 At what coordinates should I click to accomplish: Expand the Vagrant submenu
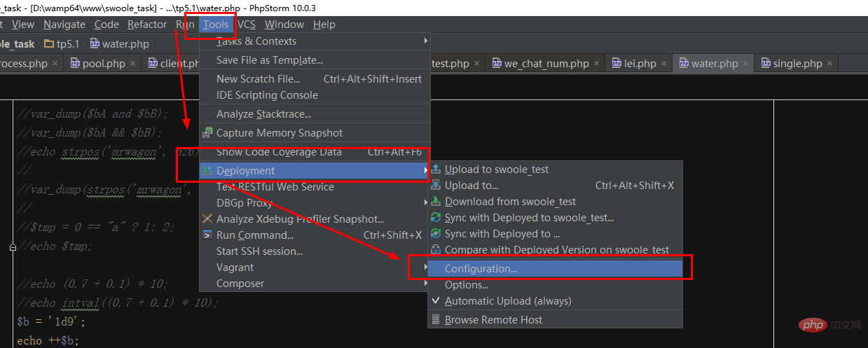(x=425, y=267)
